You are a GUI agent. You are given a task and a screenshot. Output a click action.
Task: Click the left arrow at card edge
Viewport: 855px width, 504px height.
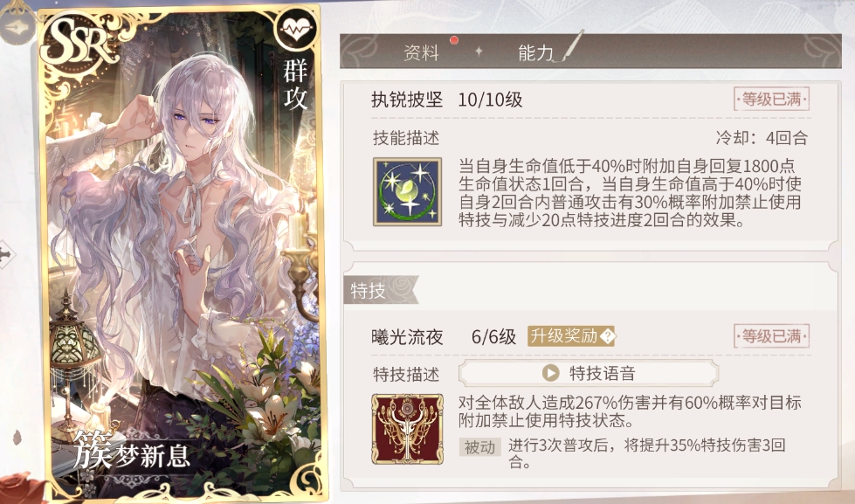pyautogui.click(x=6, y=254)
